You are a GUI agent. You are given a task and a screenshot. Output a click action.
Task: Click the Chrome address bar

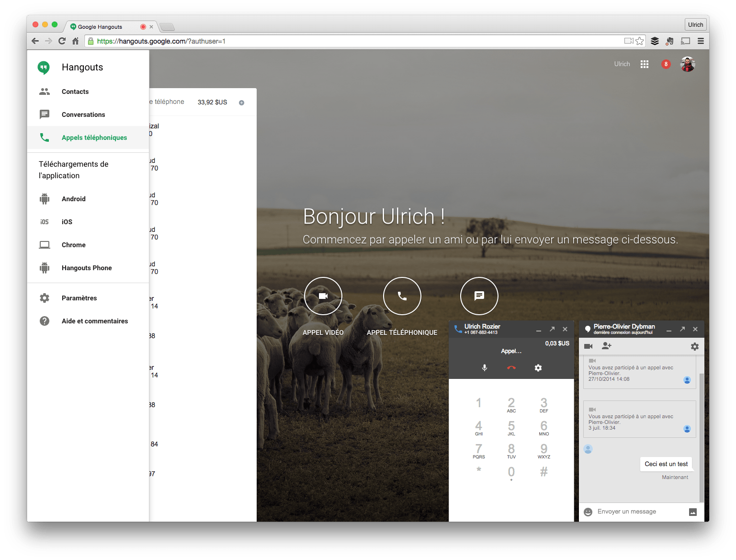[354, 41]
